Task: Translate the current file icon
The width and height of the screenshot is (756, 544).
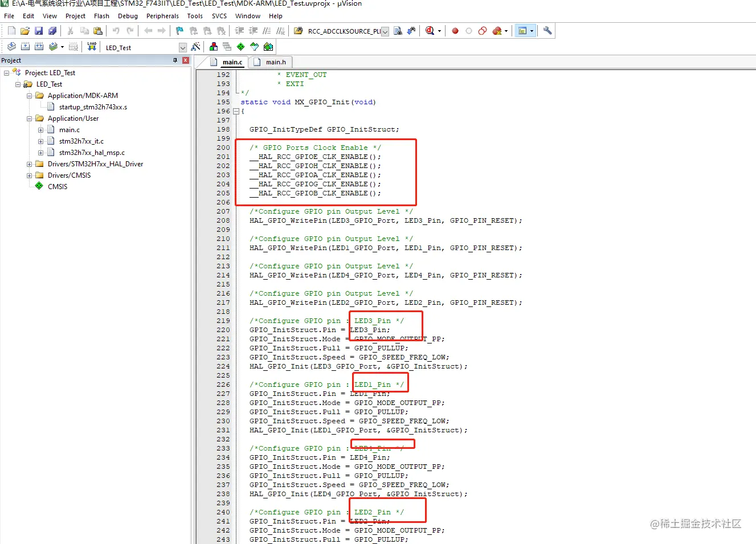Action: [11, 47]
